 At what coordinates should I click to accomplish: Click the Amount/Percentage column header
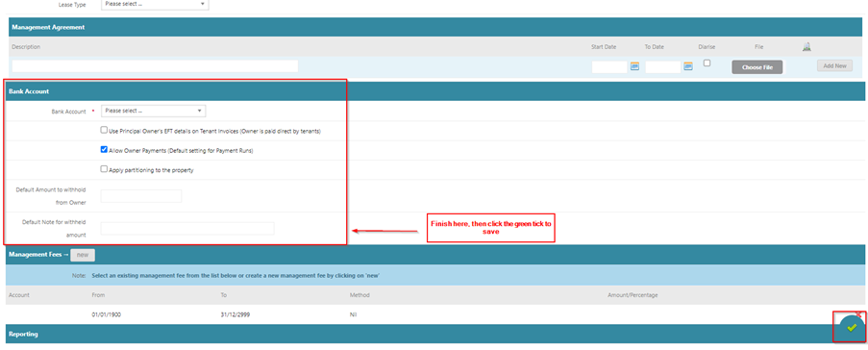[632, 295]
